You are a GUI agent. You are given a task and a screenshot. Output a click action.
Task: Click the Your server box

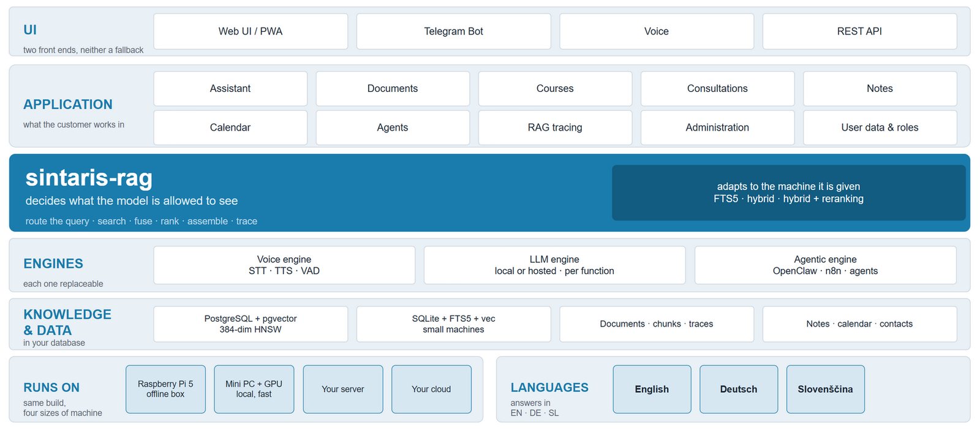343,389
